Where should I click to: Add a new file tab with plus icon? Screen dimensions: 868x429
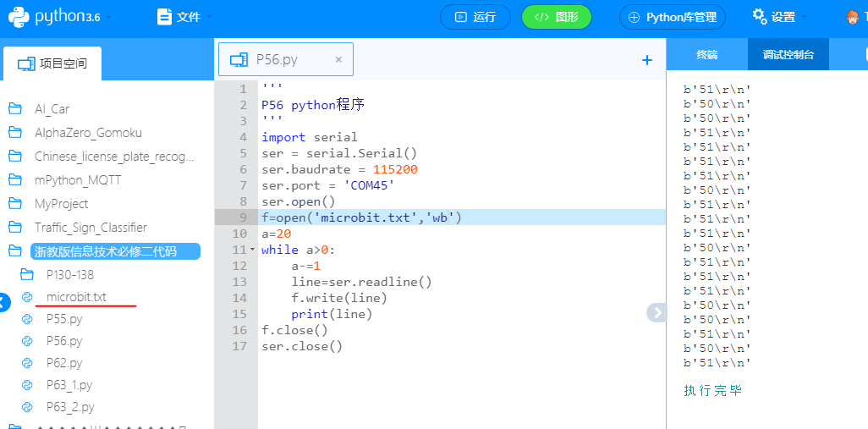pos(647,60)
